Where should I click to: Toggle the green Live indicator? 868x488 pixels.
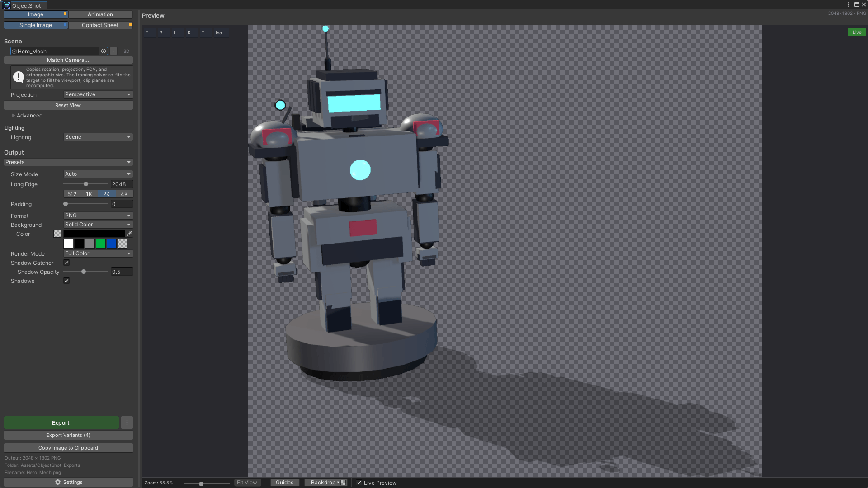[x=857, y=32]
